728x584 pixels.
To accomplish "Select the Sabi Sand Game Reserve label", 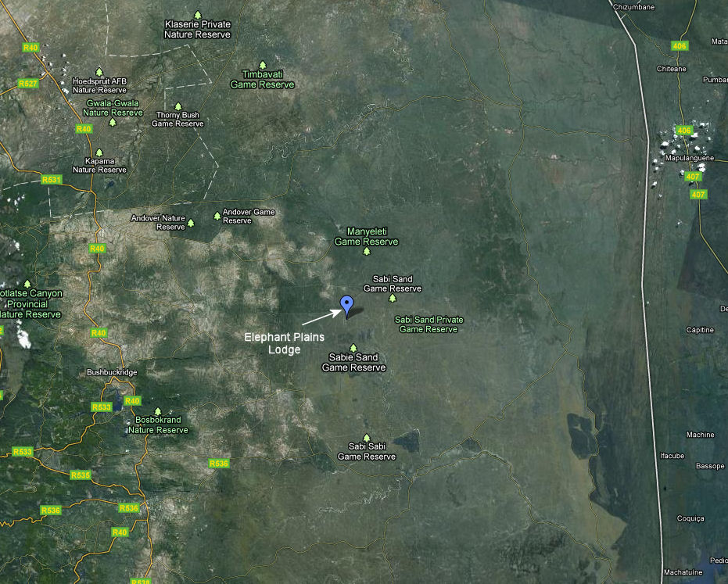I will click(x=393, y=284).
